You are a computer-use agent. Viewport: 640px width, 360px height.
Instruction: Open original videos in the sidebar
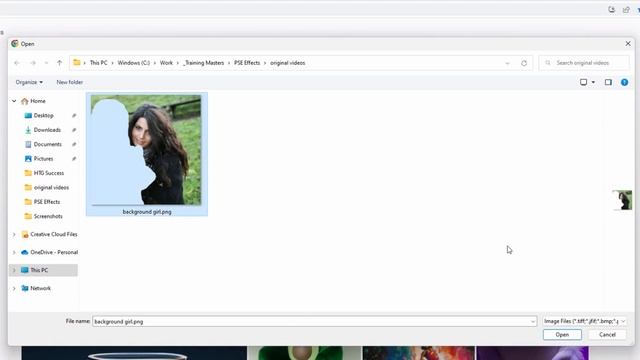51,187
